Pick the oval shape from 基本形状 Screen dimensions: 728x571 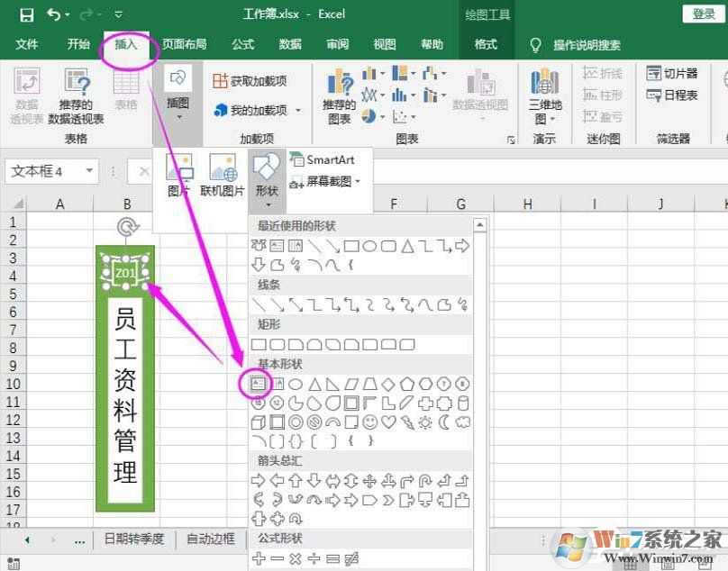[x=295, y=383]
